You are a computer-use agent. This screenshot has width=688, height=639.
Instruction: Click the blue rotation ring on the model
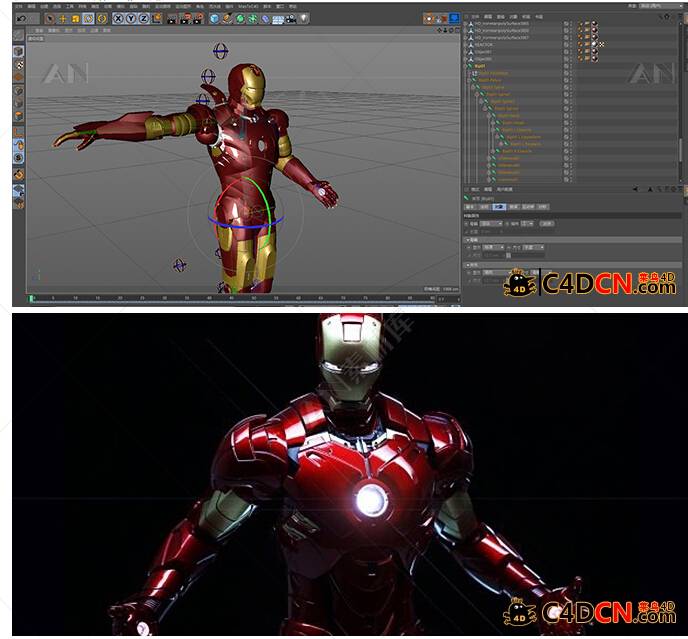[x=246, y=224]
